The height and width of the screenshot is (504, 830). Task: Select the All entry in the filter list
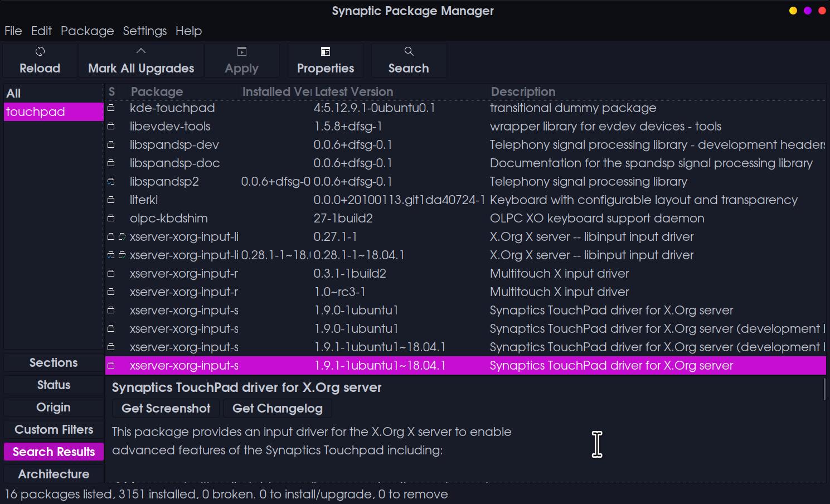tap(14, 93)
